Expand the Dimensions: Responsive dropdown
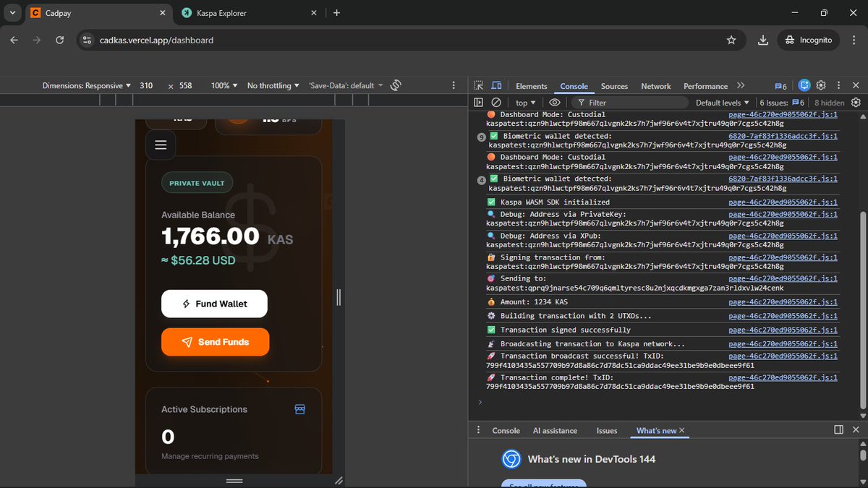Image resolution: width=868 pixels, height=488 pixels. point(86,85)
